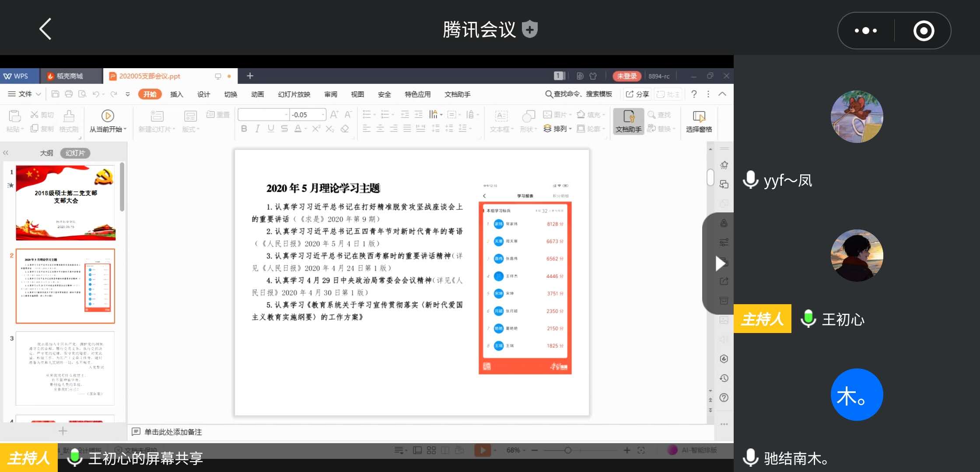
Task: Click the Format Painter icon
Action: 69,116
